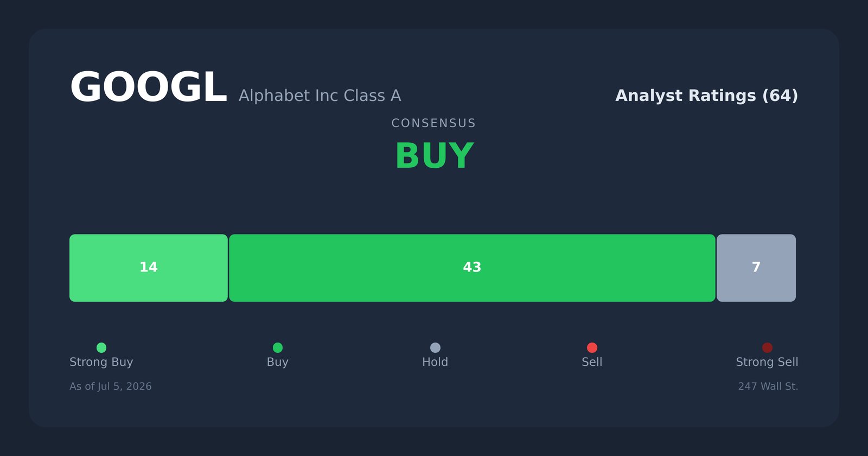
Task: Click the Buy legend label
Action: (278, 362)
